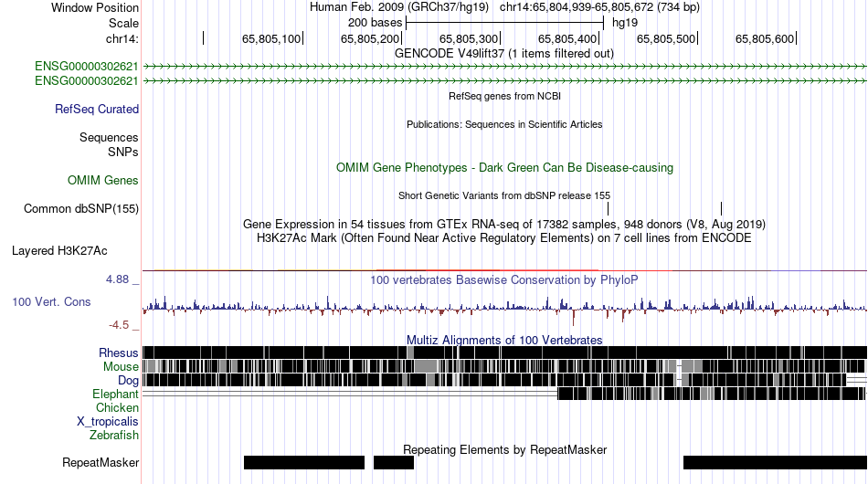The image size is (868, 484).
Task: Click the 65,805,100 ruler position
Action: pyautogui.click(x=271, y=38)
